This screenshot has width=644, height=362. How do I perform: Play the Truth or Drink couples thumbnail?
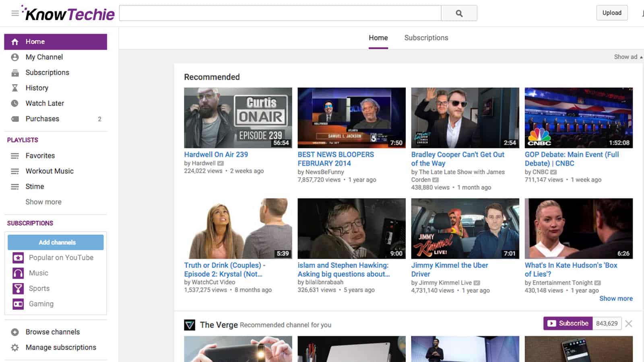[x=238, y=228]
